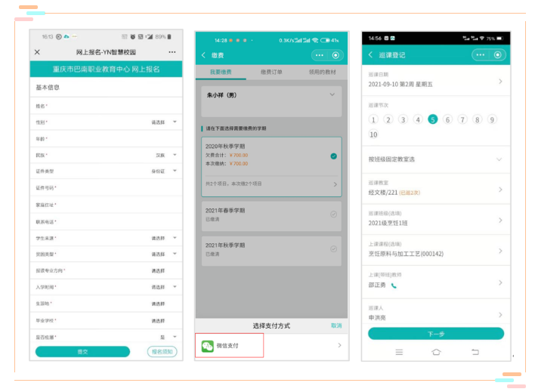Tap the WeChat Pay logo icon
This screenshot has height=392, width=535.
click(207, 346)
